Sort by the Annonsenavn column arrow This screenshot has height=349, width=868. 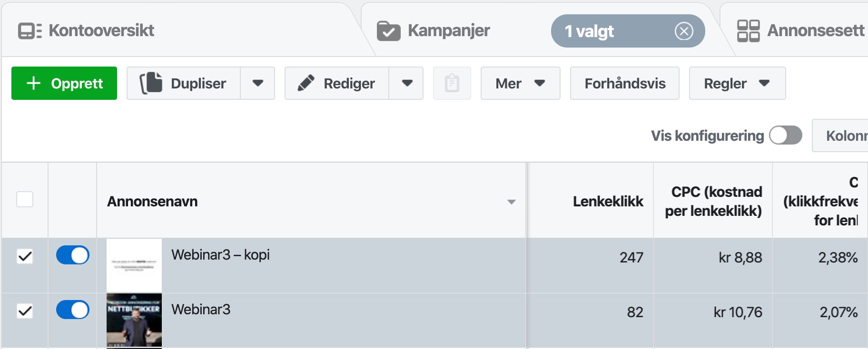click(x=511, y=202)
